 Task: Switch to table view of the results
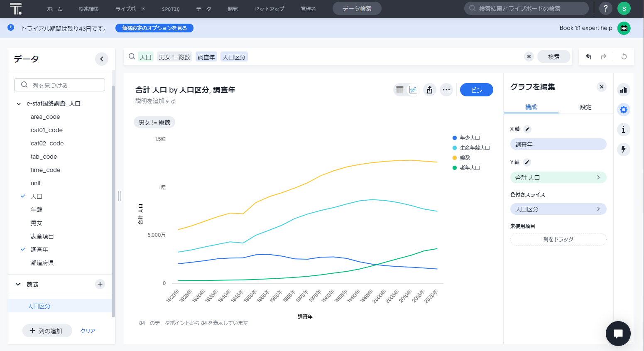400,90
